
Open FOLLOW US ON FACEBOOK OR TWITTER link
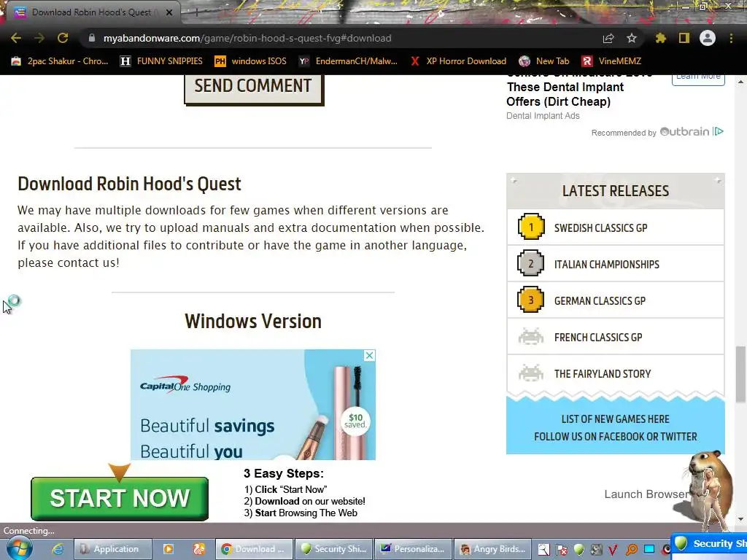615,437
